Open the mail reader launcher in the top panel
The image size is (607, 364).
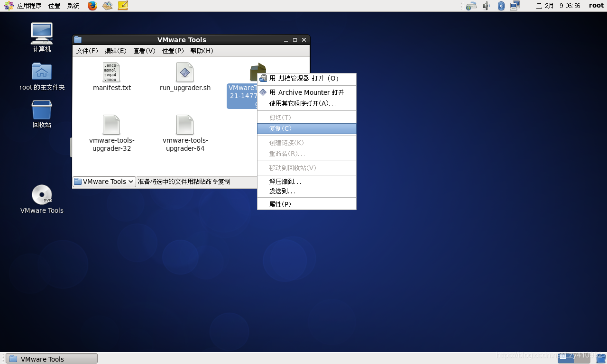pyautogui.click(x=108, y=6)
